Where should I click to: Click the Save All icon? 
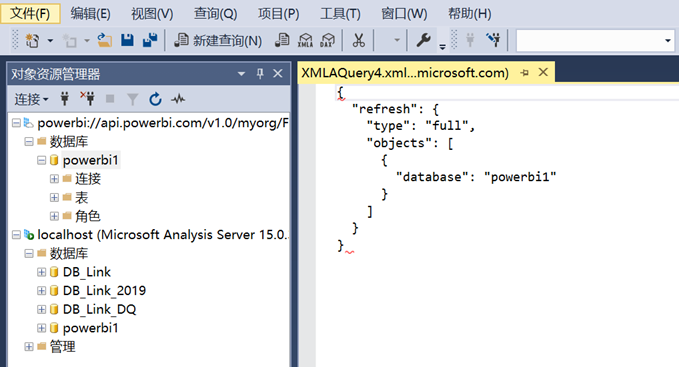pos(150,40)
